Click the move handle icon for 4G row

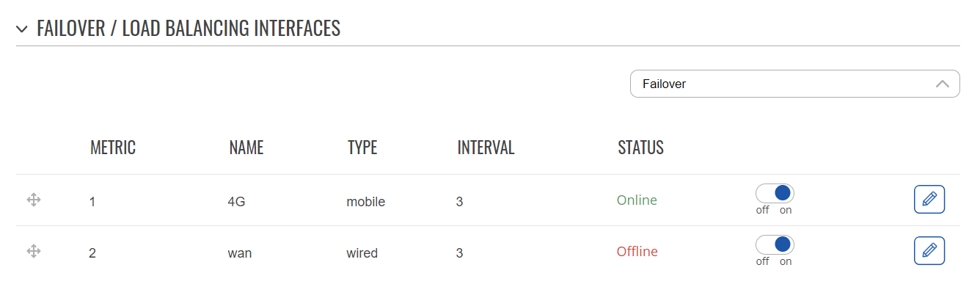coord(33,200)
